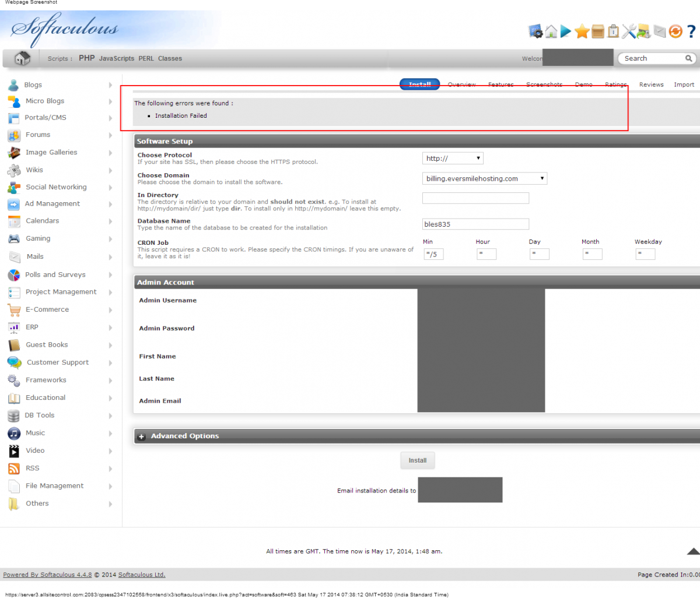Open email settings envelope icon
This screenshot has height=598, width=700.
[x=660, y=31]
